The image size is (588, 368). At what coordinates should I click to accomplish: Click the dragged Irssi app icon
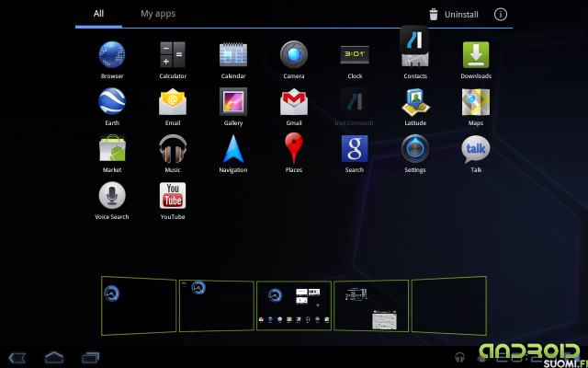tap(414, 40)
